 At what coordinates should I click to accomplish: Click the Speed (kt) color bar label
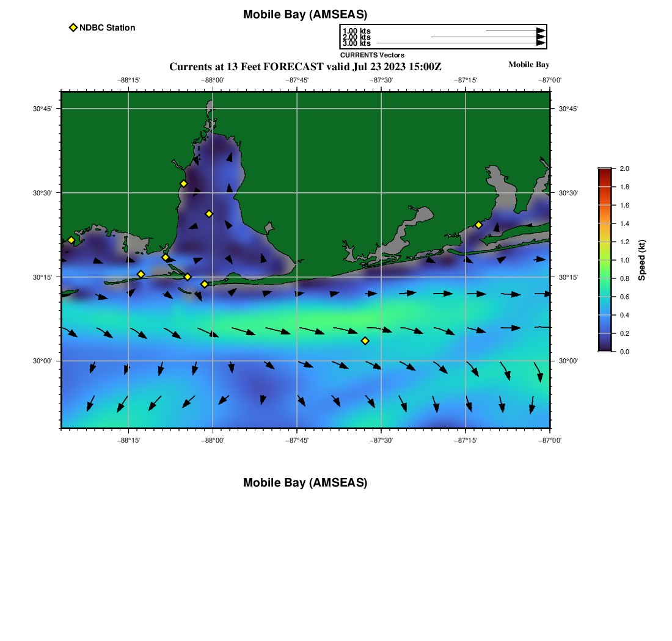pyautogui.click(x=642, y=260)
